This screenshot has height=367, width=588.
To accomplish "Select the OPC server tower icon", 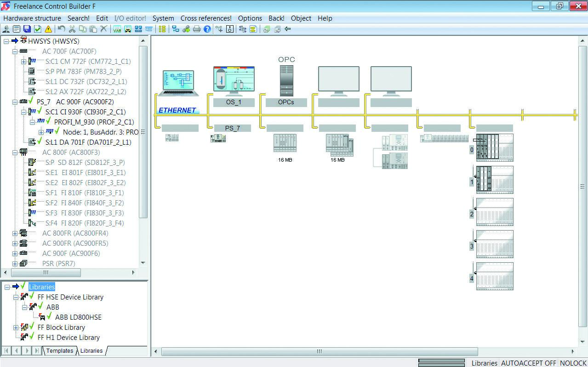I will 286,80.
